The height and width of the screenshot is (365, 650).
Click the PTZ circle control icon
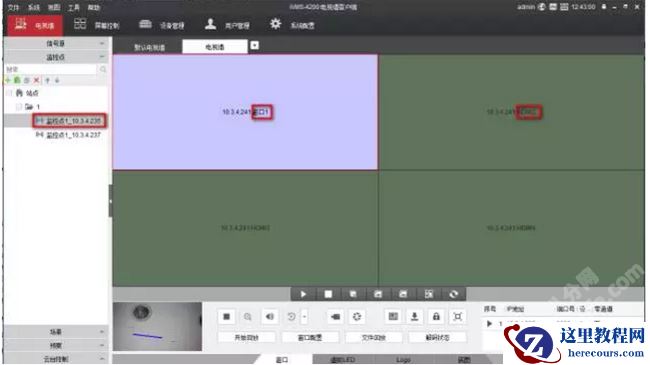(x=357, y=317)
